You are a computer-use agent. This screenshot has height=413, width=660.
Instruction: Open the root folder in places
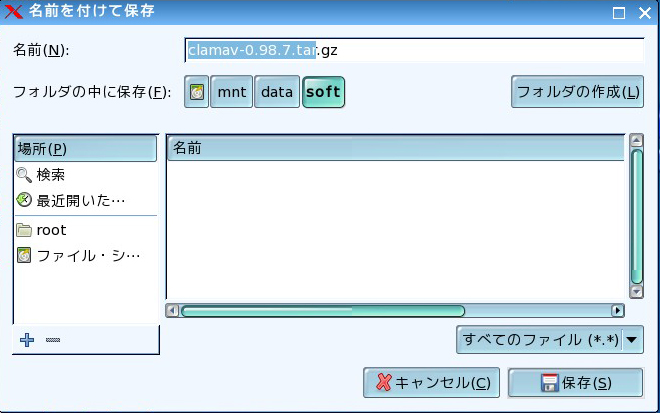50,230
